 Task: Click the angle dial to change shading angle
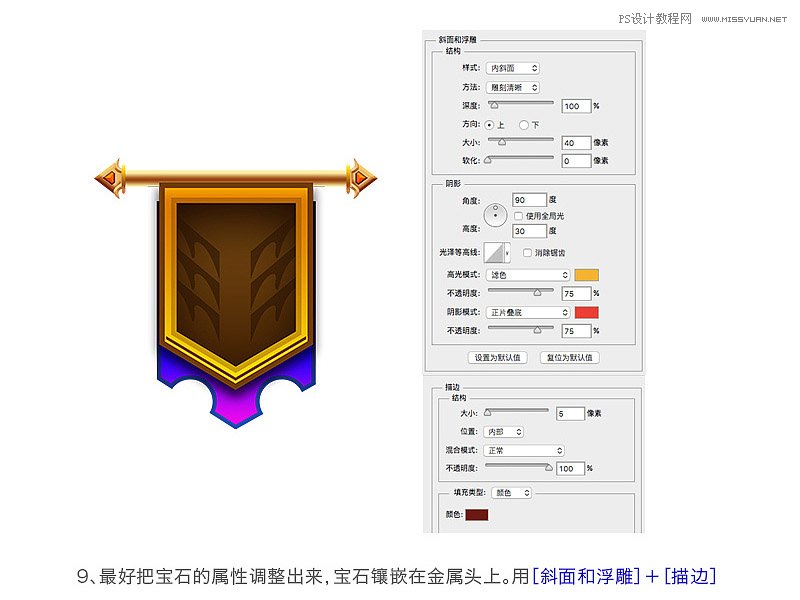495,214
